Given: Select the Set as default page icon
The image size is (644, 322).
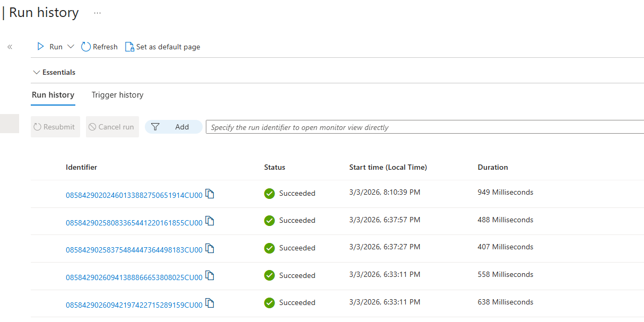Looking at the screenshot, I should tap(129, 47).
